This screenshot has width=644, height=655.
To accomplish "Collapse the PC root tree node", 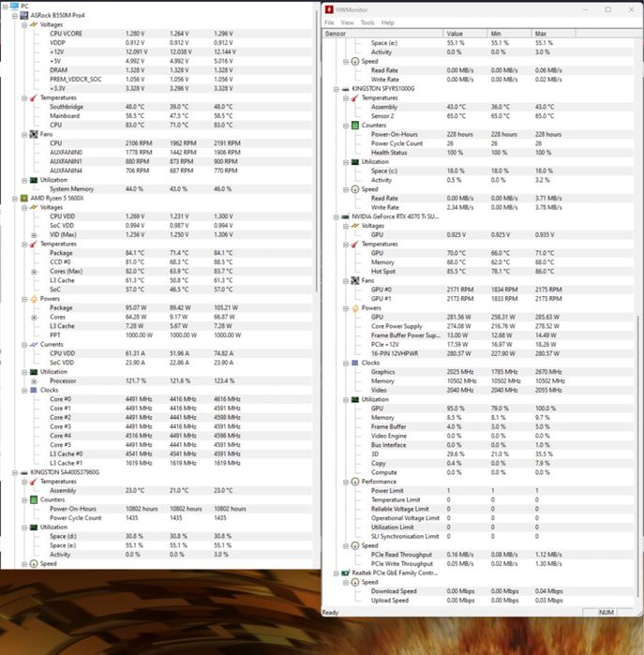I will click(x=5, y=7).
